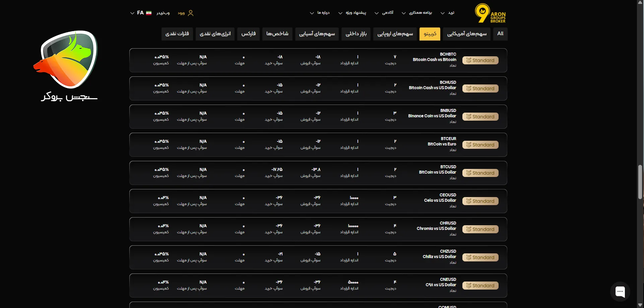Select the سهم‌های آمریکایی tab
The height and width of the screenshot is (308, 644).
[x=466, y=34]
